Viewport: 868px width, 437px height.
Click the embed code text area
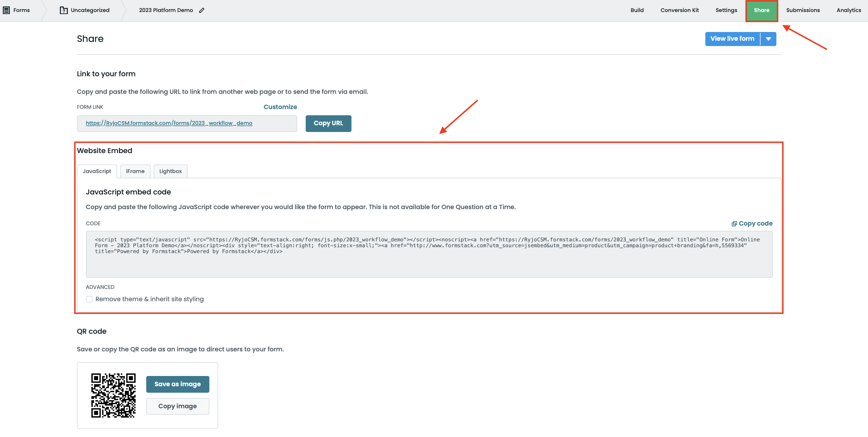(429, 254)
